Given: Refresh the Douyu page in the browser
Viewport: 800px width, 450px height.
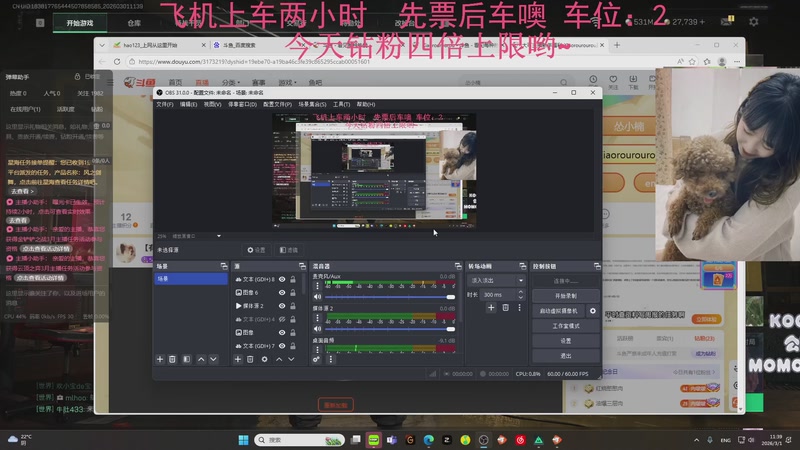Looking at the screenshot, I should pyautogui.click(x=117, y=61).
